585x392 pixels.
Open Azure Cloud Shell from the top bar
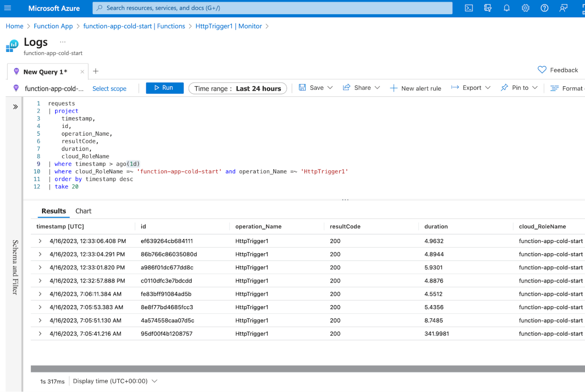(x=468, y=8)
